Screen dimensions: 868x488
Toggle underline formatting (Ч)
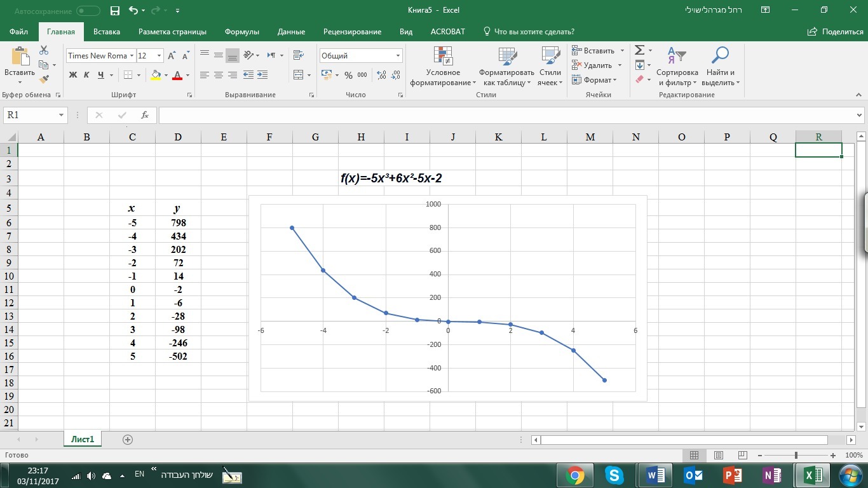tap(100, 75)
